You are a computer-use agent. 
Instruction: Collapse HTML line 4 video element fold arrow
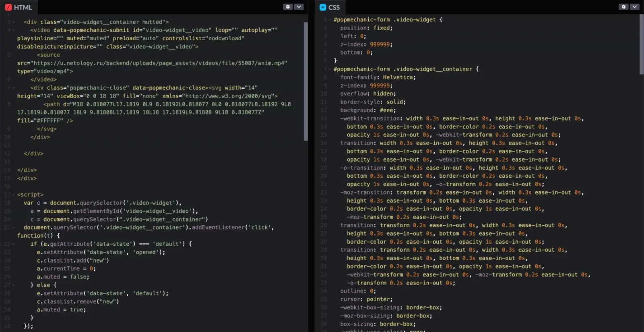(x=13, y=30)
